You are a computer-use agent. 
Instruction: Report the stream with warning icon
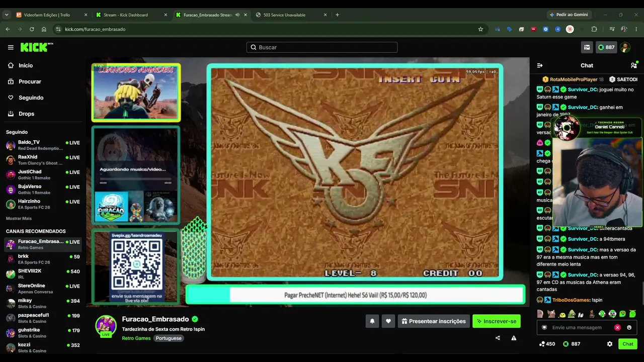pyautogui.click(x=514, y=338)
